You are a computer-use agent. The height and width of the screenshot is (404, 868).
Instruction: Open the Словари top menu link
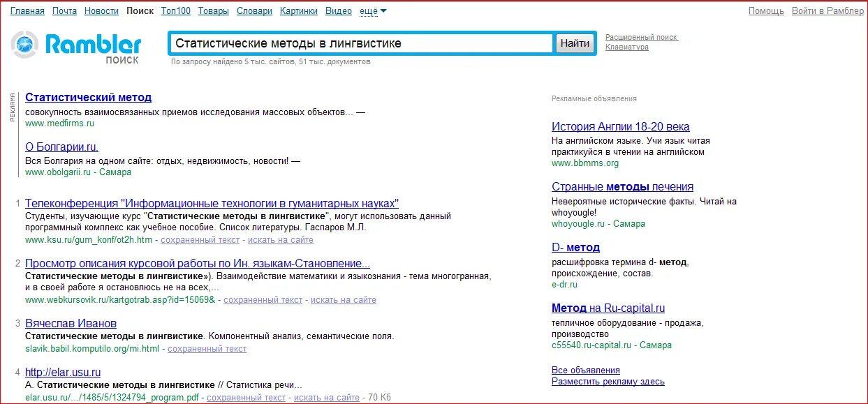click(x=255, y=11)
